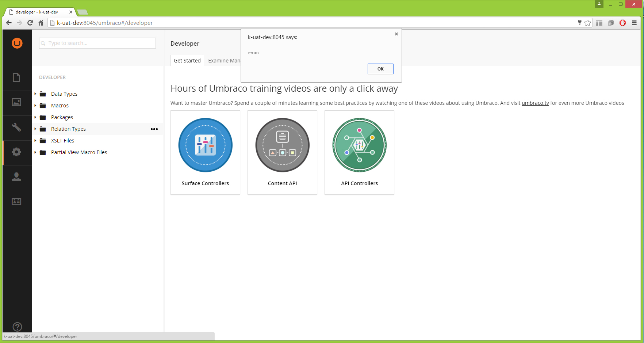Expand the Packages tree node

tap(35, 117)
